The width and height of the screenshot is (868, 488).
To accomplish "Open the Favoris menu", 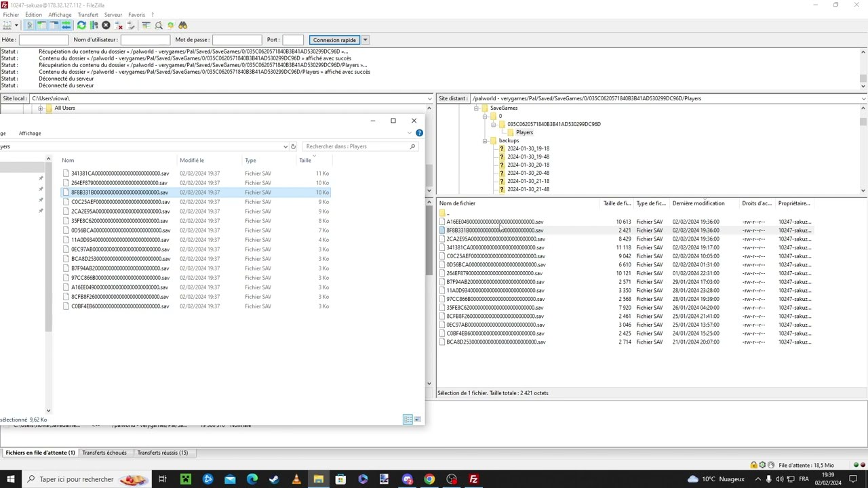I will pos(136,15).
